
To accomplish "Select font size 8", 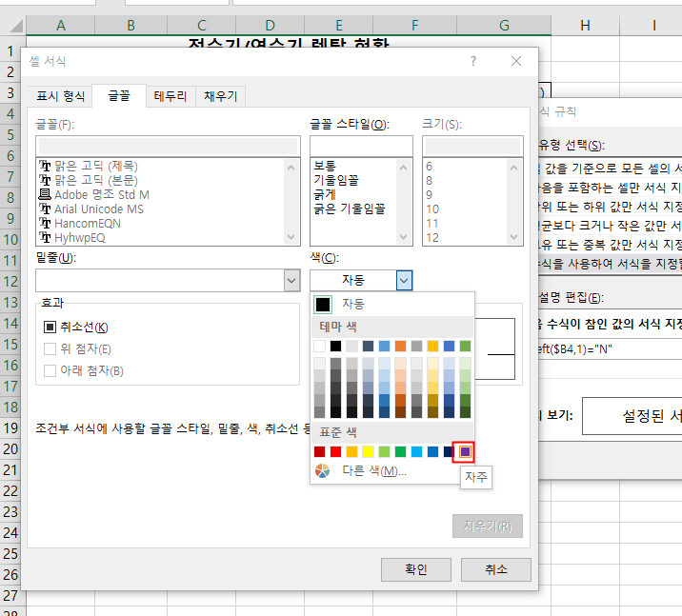I will tap(430, 180).
